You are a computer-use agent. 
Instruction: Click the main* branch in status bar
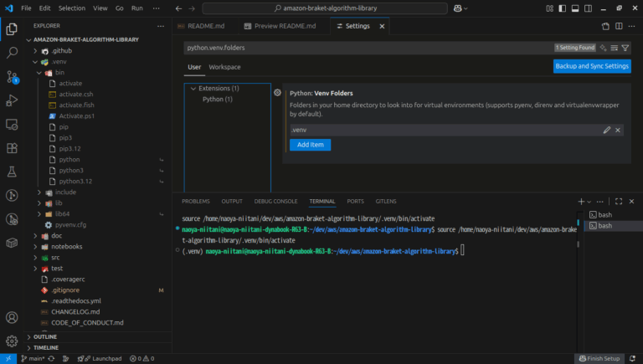click(33, 359)
